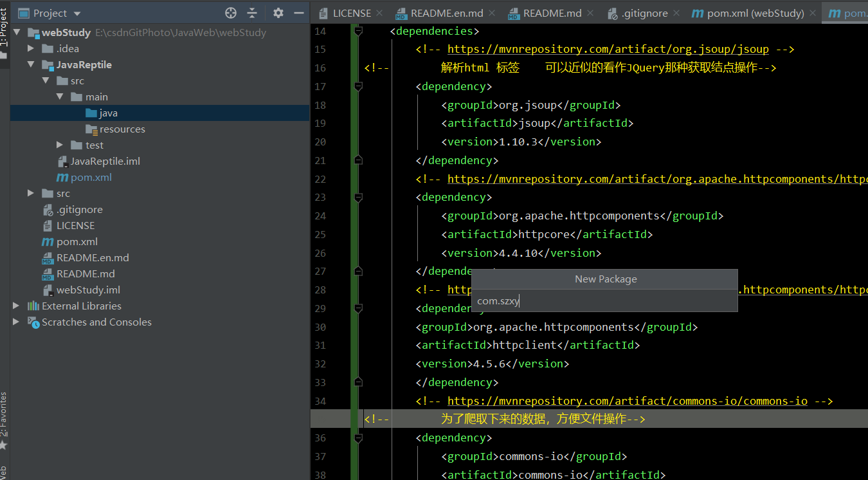This screenshot has width=868, height=480.
Task: Close the .gitignore tab
Action: click(677, 13)
